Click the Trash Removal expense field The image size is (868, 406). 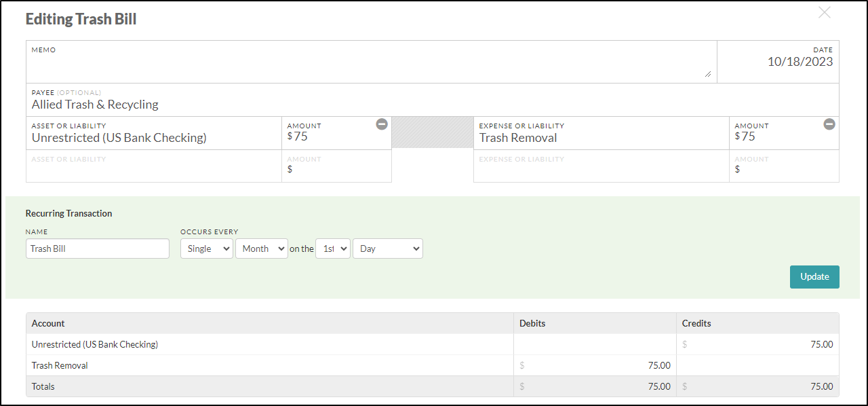click(601, 133)
